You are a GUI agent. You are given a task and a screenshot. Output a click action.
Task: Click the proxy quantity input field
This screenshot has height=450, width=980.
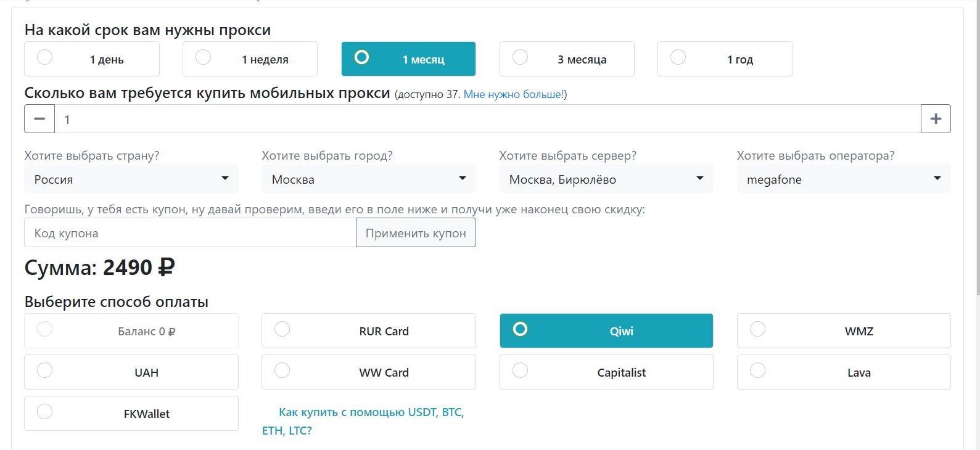click(x=487, y=119)
